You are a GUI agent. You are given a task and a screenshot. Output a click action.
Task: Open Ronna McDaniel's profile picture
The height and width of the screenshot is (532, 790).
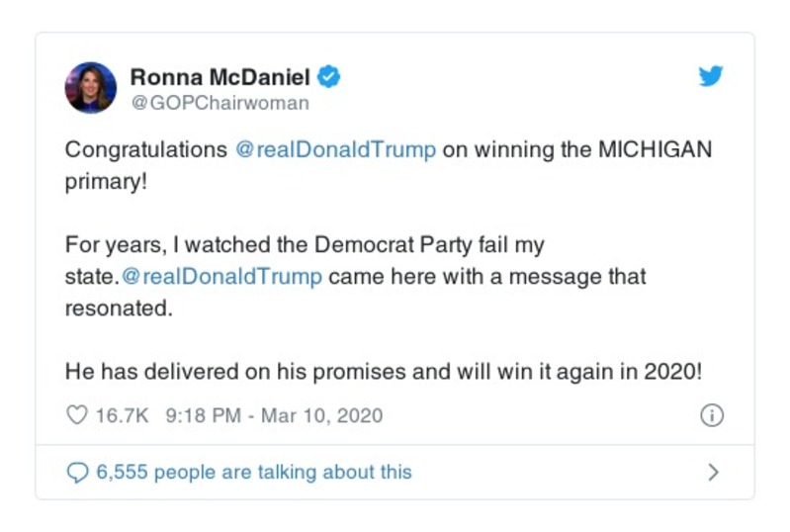point(91,87)
